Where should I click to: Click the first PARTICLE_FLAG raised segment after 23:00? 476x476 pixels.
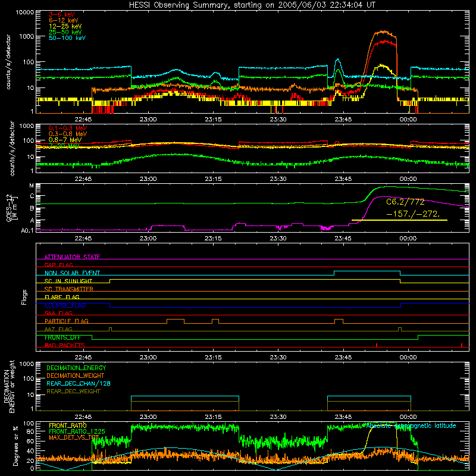176,320
